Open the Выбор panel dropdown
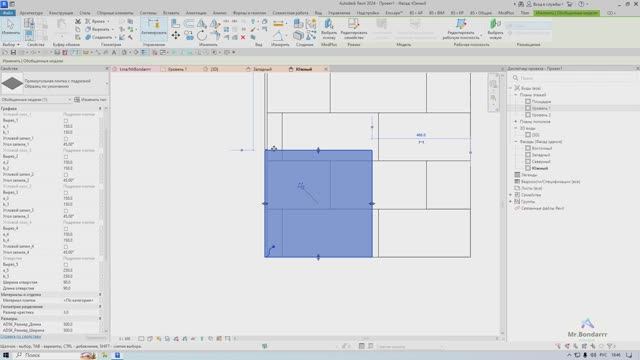640x360 pixels. click(11, 44)
